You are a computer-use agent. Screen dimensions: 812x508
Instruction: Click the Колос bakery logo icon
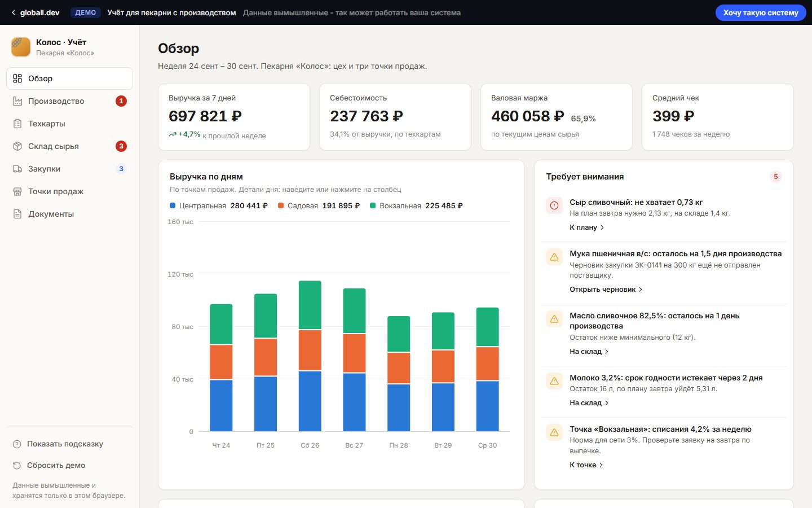pos(21,47)
